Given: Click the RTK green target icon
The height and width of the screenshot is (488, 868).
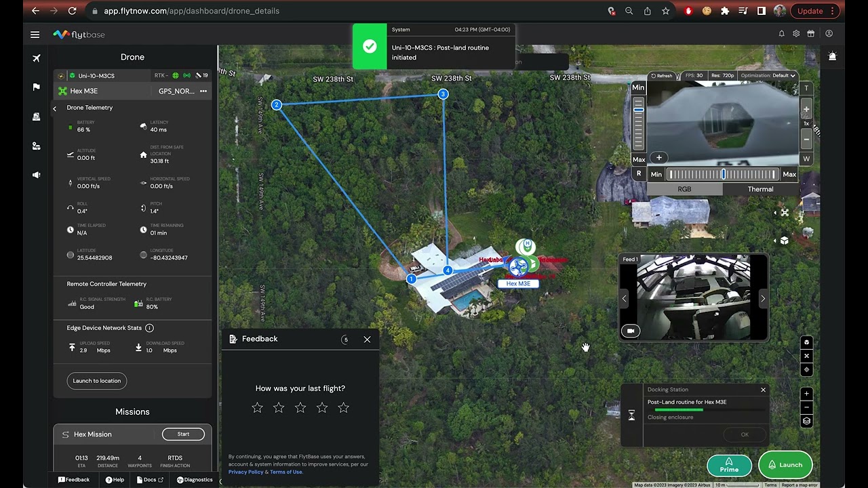Looking at the screenshot, I should click(x=176, y=75).
